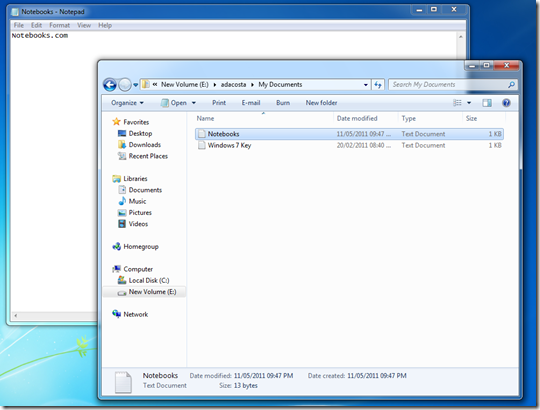Click the Open toolbar button
Viewport: 540px width, 410px height.
[174, 103]
